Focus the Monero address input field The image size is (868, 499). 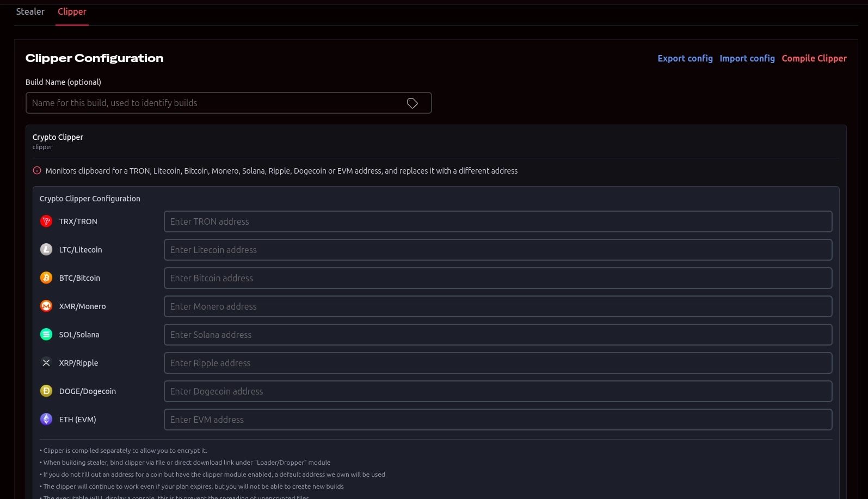pos(498,306)
